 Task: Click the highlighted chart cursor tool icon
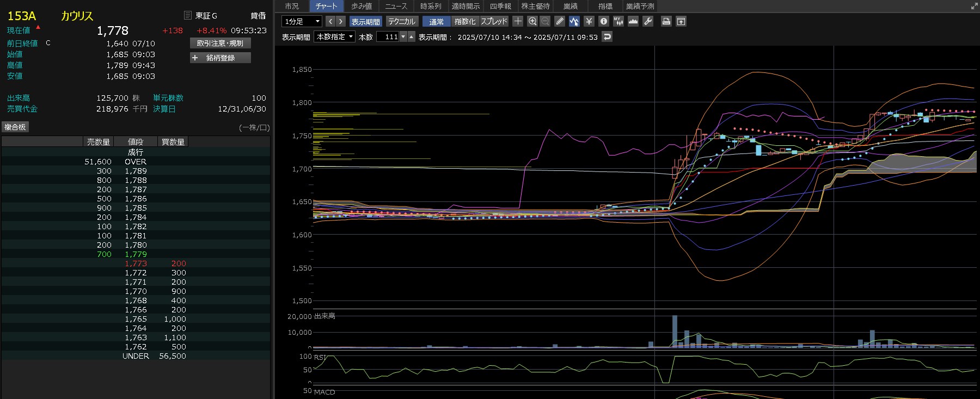click(574, 21)
